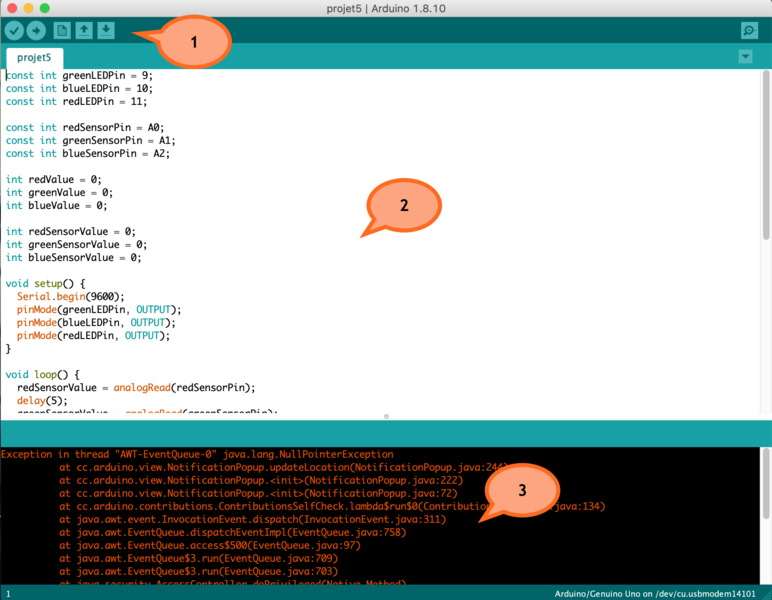This screenshot has width=772, height=600.
Task: Click the orange callout numbered 1
Action: coord(194,42)
